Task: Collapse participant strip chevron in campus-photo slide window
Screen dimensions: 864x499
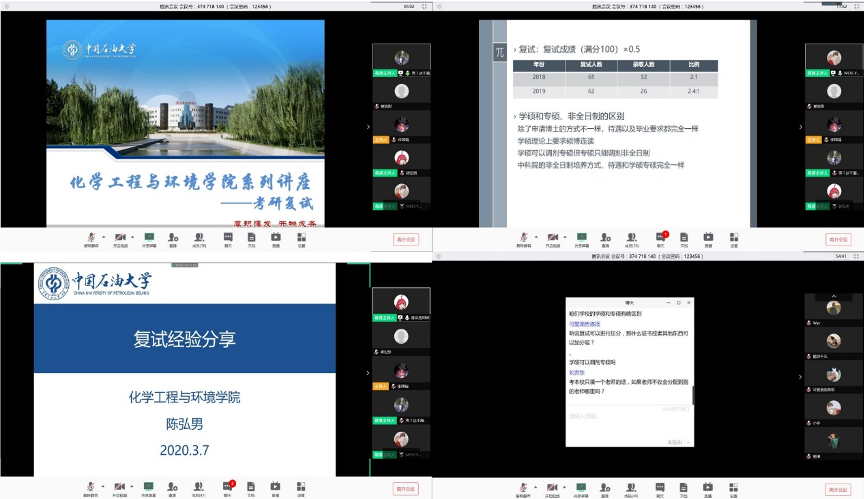Action: (368, 127)
